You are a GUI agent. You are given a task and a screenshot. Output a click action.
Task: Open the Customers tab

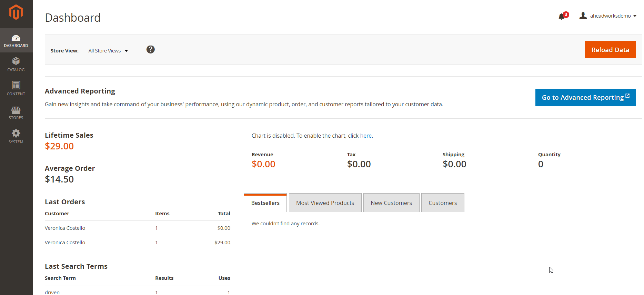442,203
